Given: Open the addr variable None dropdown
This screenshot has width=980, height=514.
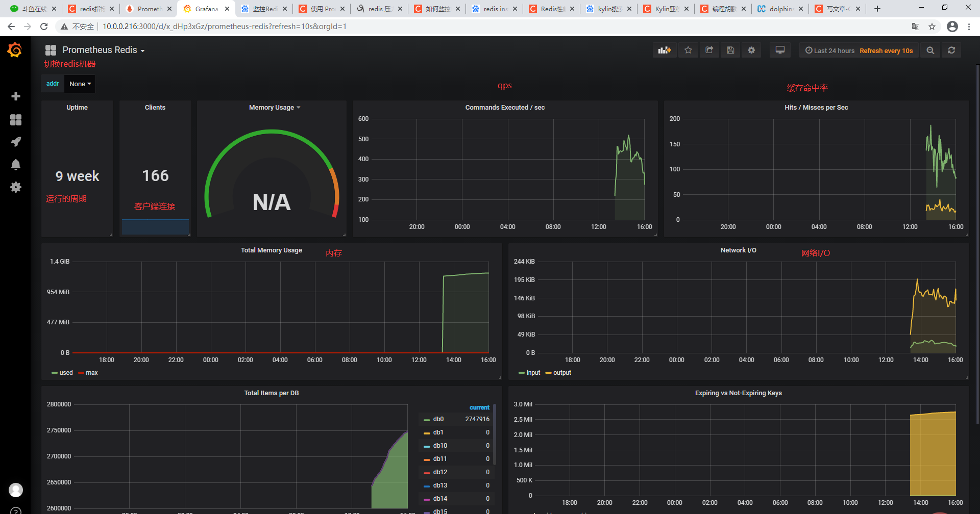Looking at the screenshot, I should coord(80,84).
